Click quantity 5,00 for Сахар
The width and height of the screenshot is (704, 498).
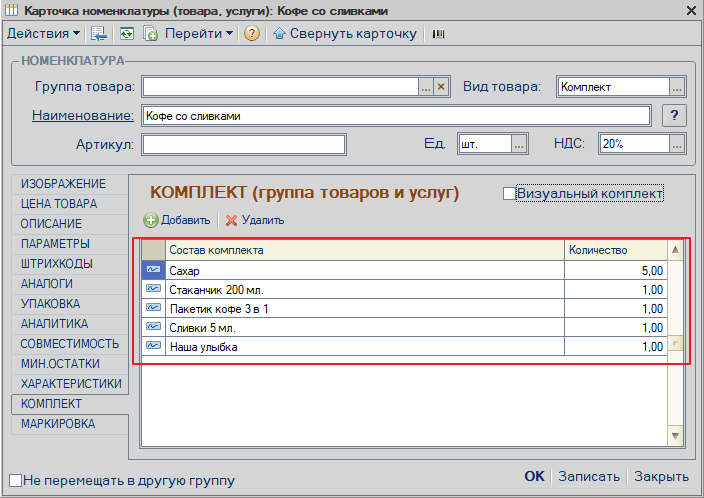click(x=616, y=271)
